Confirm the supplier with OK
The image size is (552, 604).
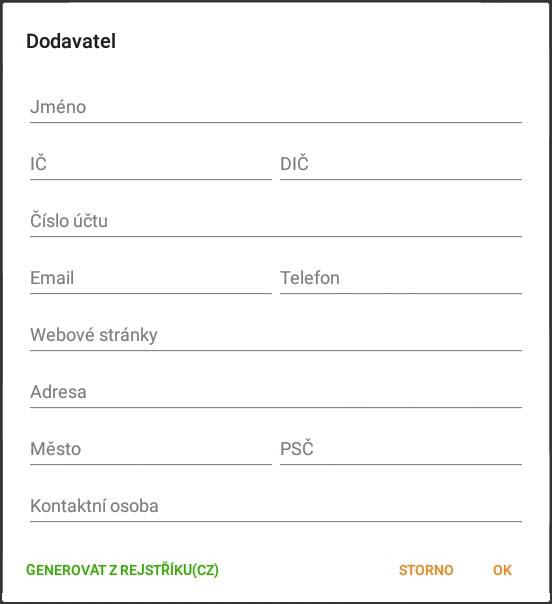point(502,570)
